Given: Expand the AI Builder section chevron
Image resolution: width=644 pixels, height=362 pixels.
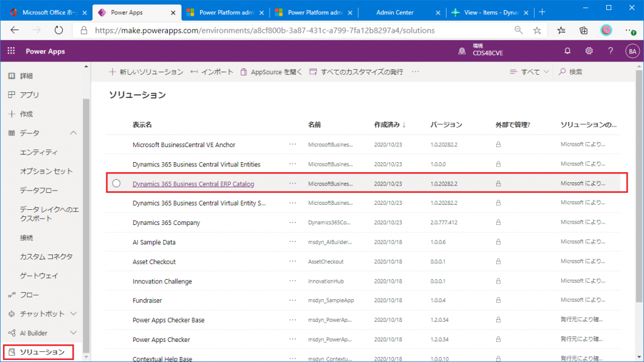Looking at the screenshot, I should (73, 333).
